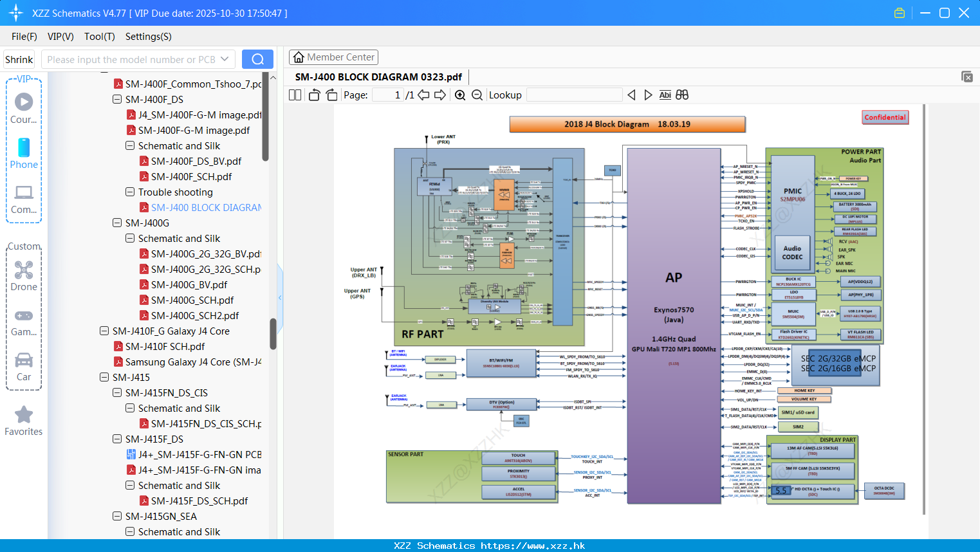980x552 pixels.
Task: Click the detach document window icon
Action: (967, 77)
